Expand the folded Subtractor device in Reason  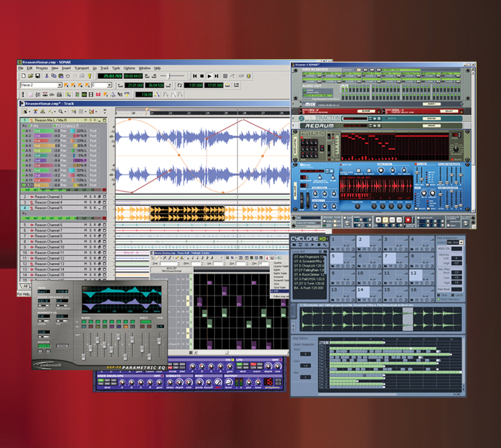(294, 118)
